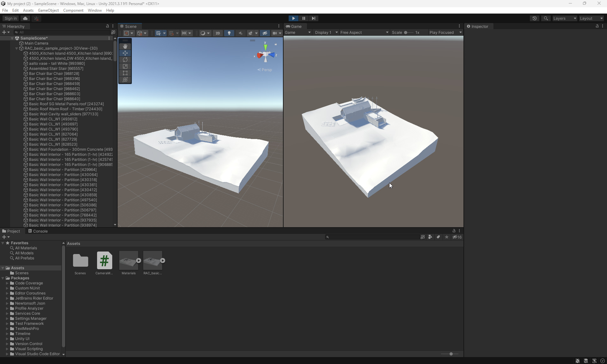
Task: Click the Sign in button
Action: [x=10, y=18]
